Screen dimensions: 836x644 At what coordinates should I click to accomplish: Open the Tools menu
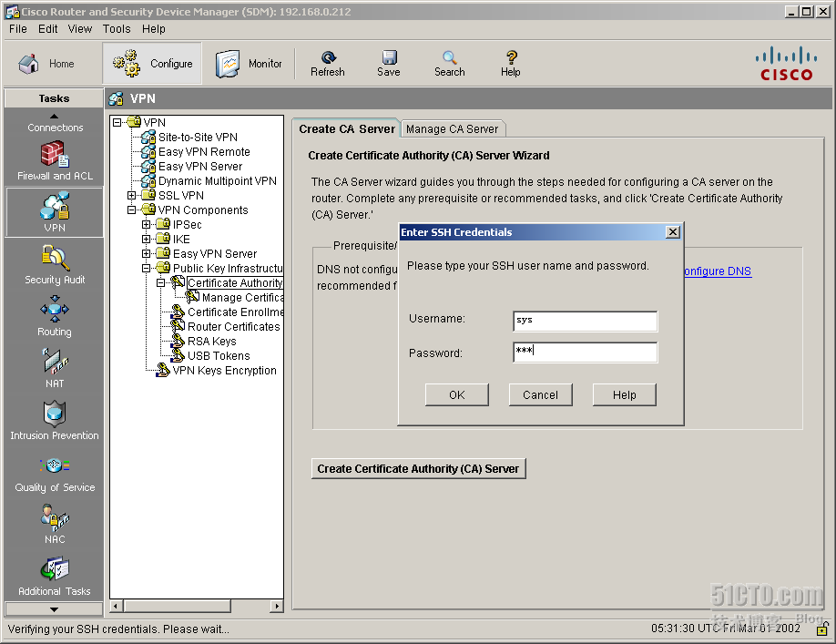pyautogui.click(x=117, y=29)
